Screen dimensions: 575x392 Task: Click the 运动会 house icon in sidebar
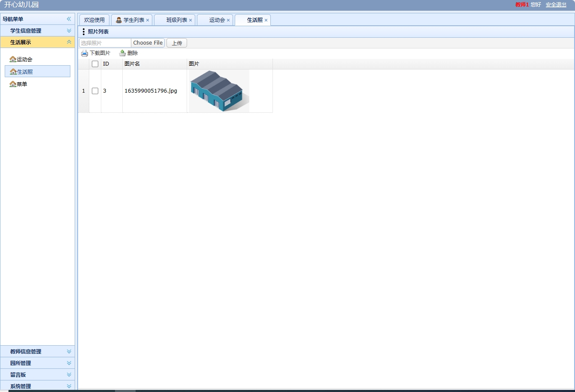pyautogui.click(x=13, y=59)
